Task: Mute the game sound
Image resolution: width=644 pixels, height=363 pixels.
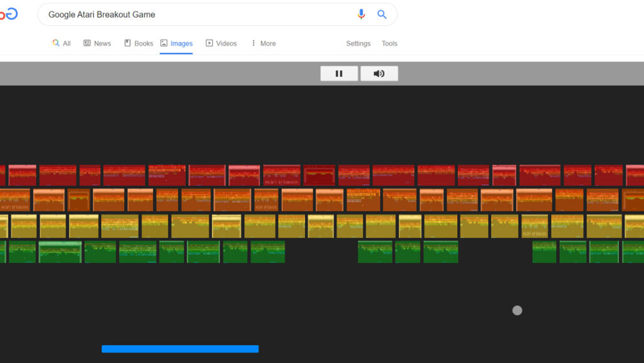Action: tap(379, 73)
